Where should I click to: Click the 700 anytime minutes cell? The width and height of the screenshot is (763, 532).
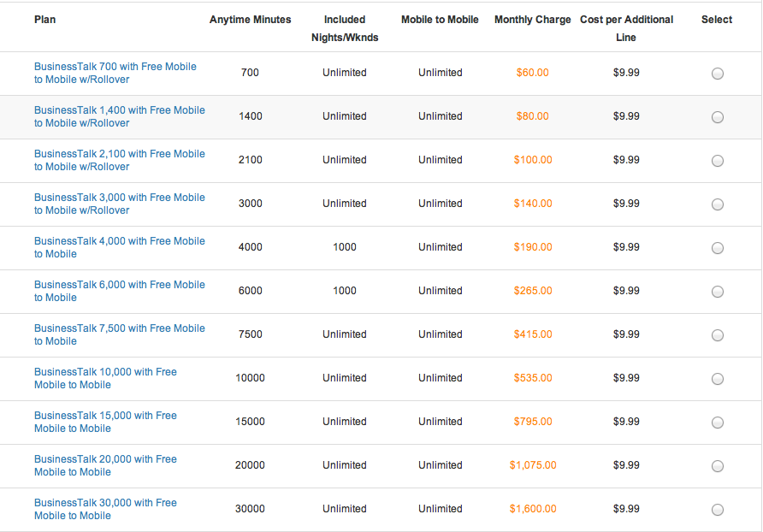point(250,73)
